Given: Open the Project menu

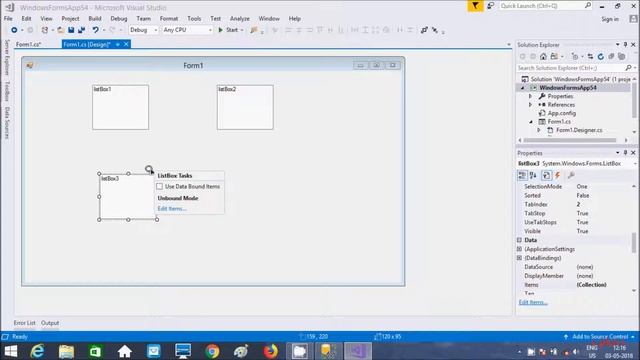Looking at the screenshot, I should 70,18.
